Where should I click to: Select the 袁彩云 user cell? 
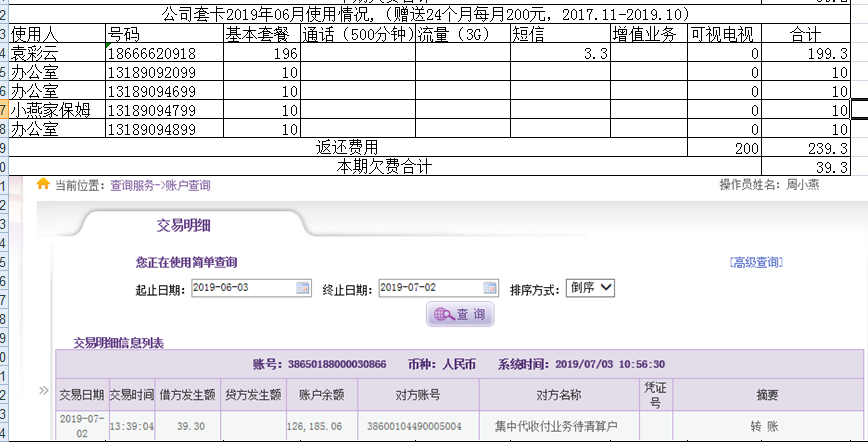coord(56,53)
